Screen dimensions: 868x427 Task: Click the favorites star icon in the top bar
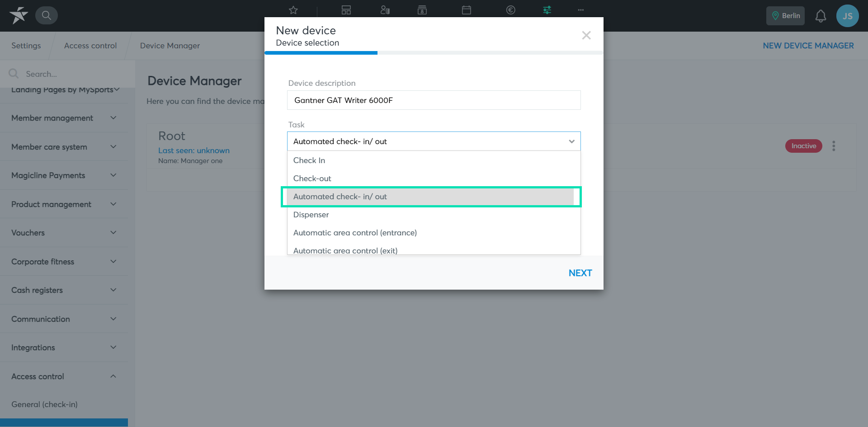pyautogui.click(x=293, y=10)
